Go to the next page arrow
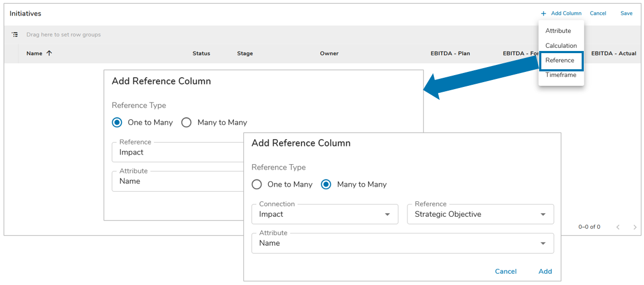The image size is (644, 285). 635,227
